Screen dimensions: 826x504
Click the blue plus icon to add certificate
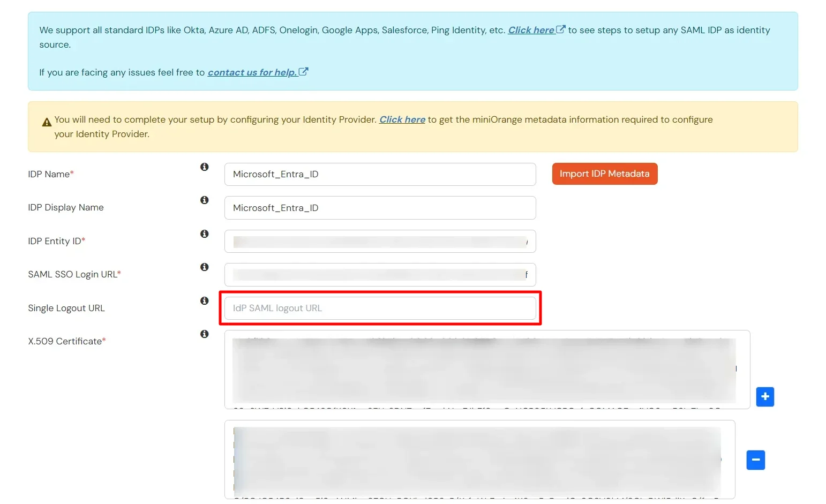765,397
